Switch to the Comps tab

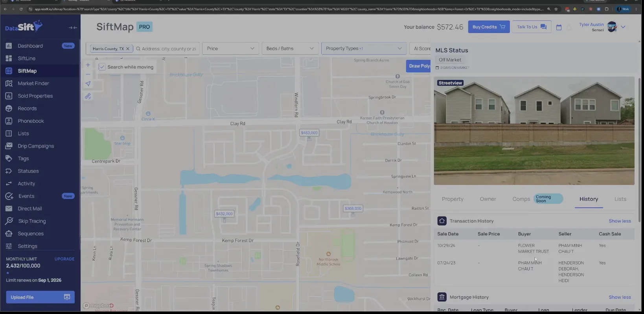[x=521, y=199]
